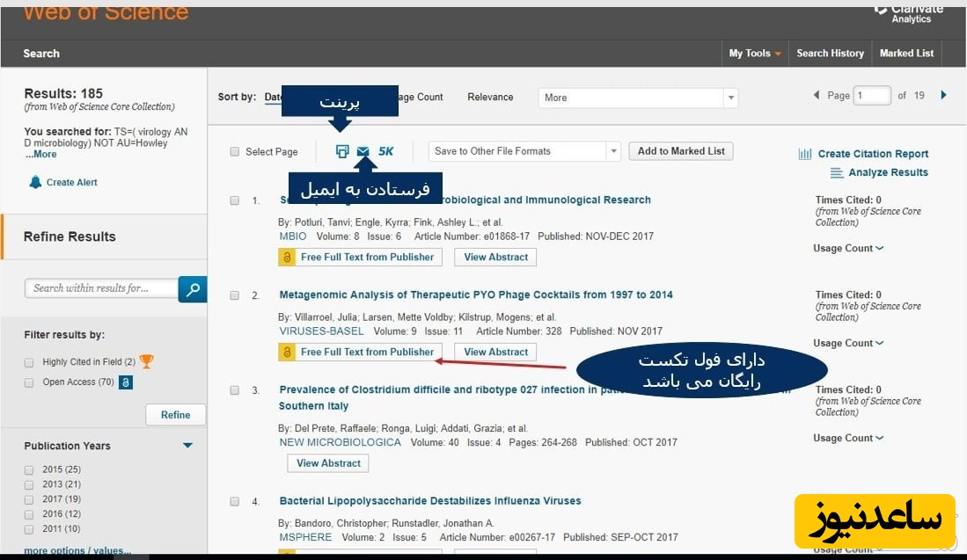Open the Save to Other File Formats dropdown
967x560 pixels.
click(x=613, y=150)
